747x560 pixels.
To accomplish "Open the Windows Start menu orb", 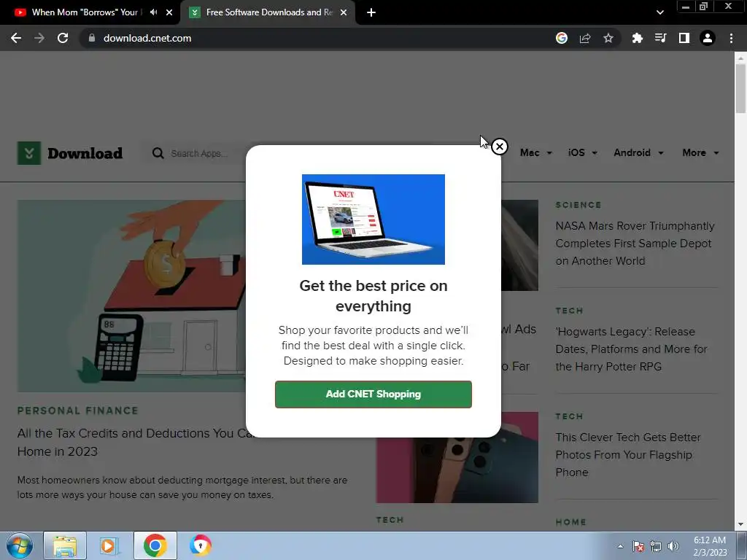I will [x=19, y=545].
